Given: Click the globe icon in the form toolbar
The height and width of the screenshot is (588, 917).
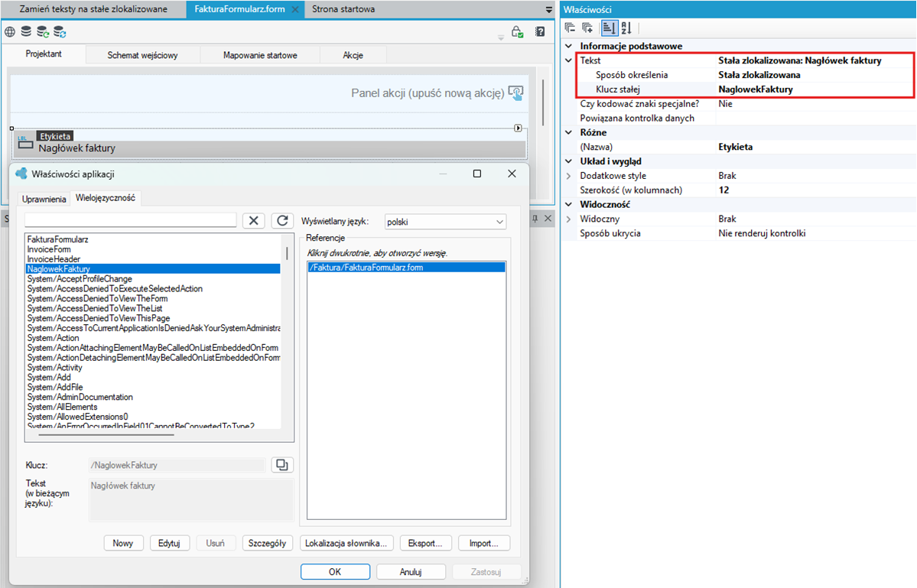Looking at the screenshot, I should (x=10, y=31).
